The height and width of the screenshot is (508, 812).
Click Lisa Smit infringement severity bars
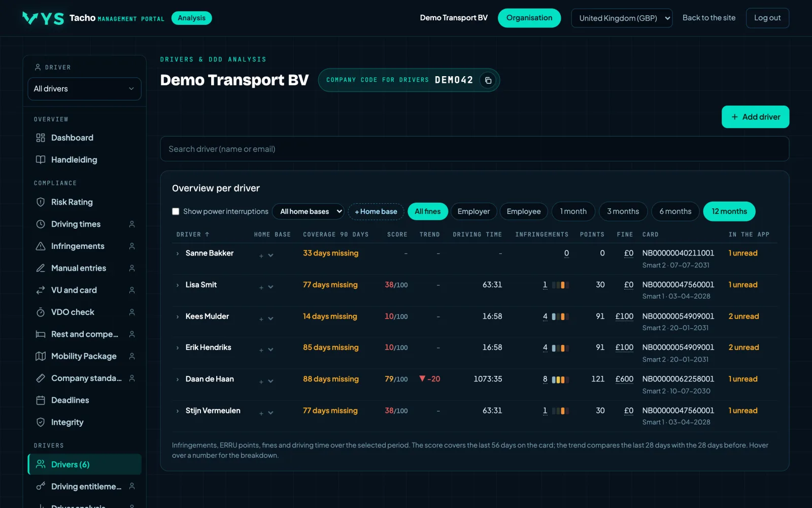coord(560,285)
